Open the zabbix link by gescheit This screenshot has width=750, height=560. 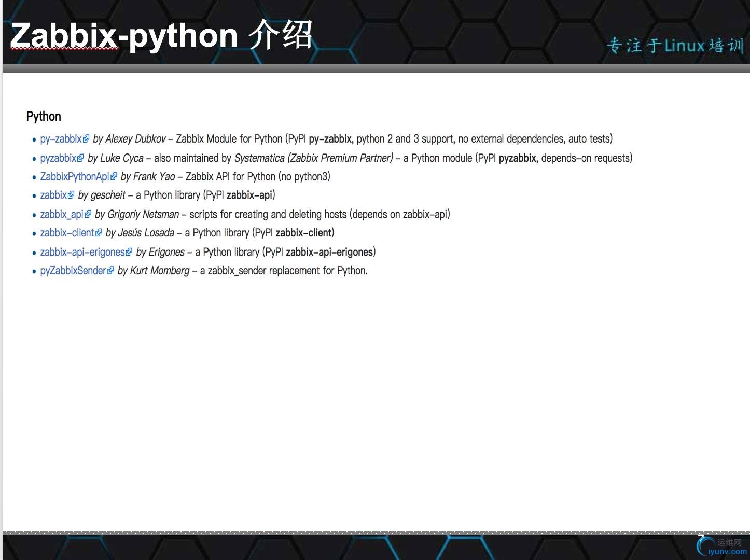[53, 195]
